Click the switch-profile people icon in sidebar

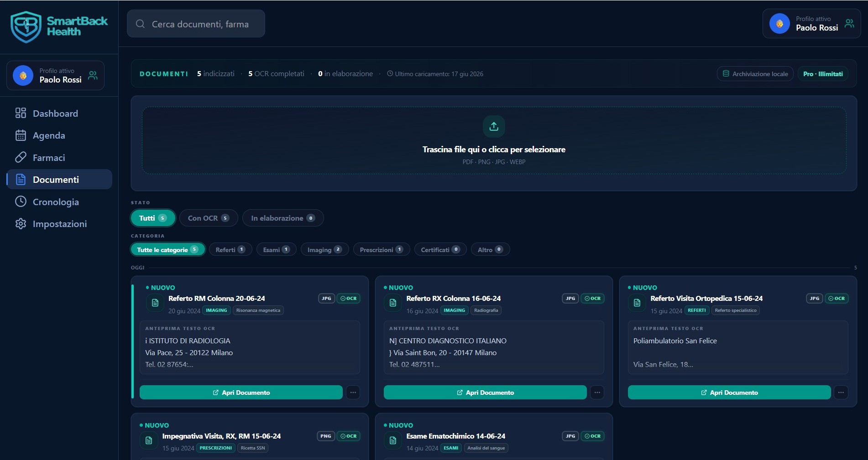point(93,75)
